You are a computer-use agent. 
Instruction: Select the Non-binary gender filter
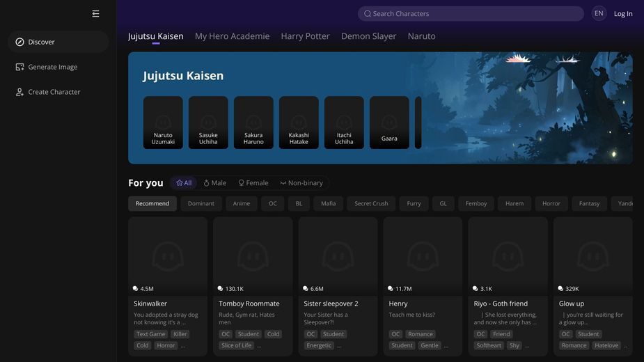pos(301,183)
